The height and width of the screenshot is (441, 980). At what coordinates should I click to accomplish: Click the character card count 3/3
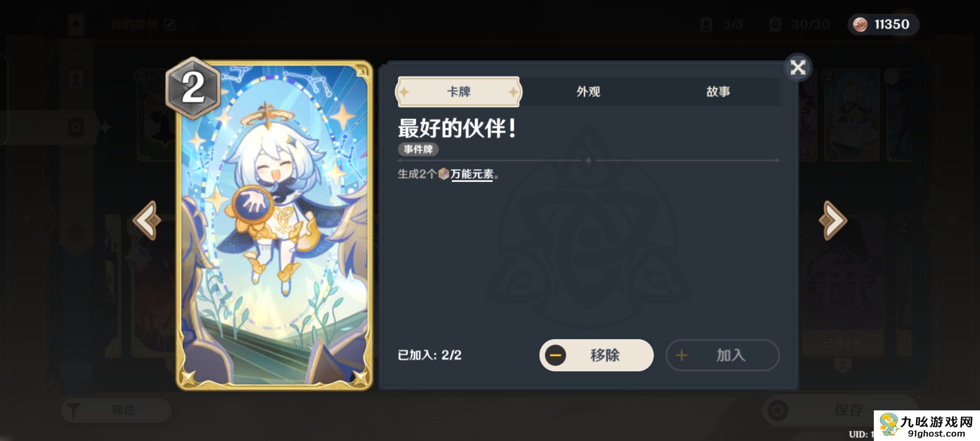722,24
